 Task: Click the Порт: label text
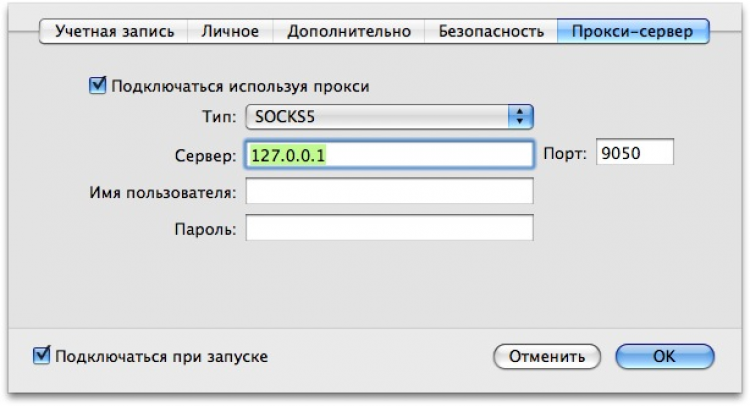point(566,154)
